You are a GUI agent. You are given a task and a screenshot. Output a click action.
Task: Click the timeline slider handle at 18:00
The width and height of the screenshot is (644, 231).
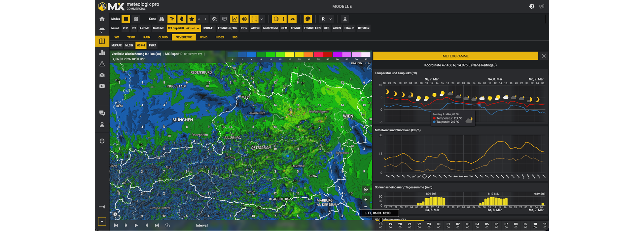[x=381, y=220]
